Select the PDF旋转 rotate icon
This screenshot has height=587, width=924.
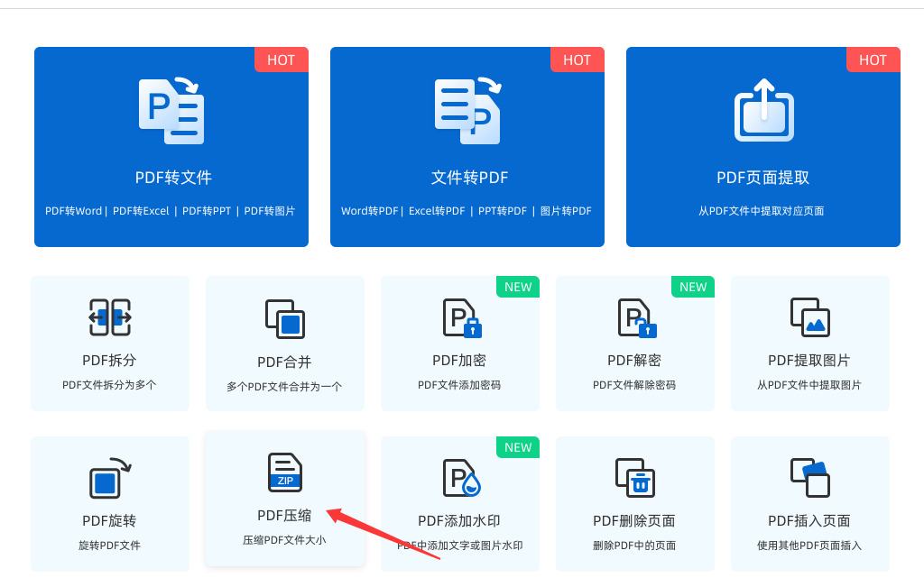pos(110,478)
